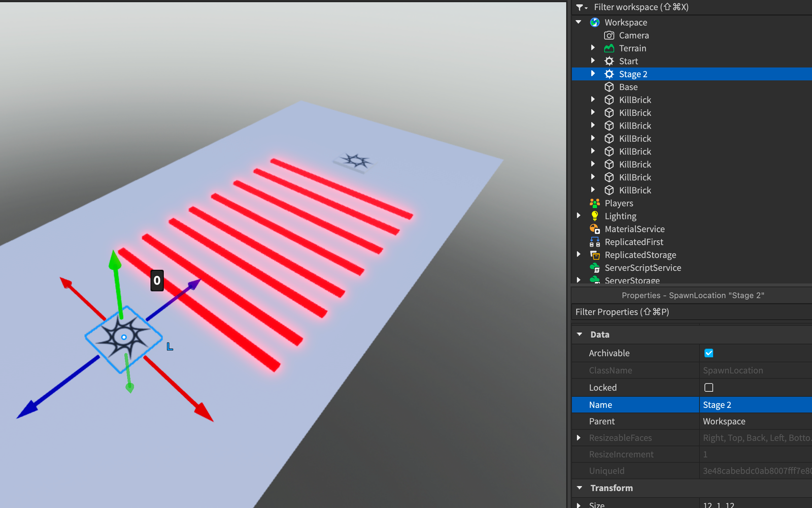The width and height of the screenshot is (812, 508).
Task: Collapse the Workspace tree node
Action: pos(579,22)
